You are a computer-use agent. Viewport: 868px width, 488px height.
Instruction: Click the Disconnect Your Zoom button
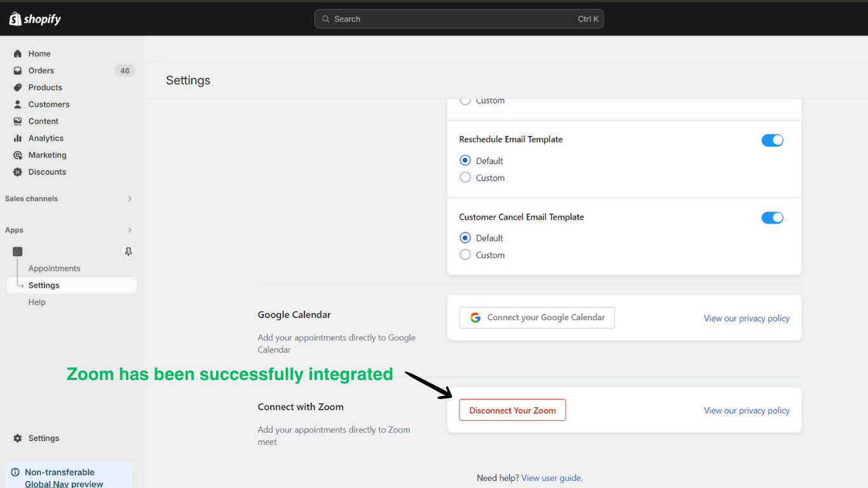(x=512, y=410)
